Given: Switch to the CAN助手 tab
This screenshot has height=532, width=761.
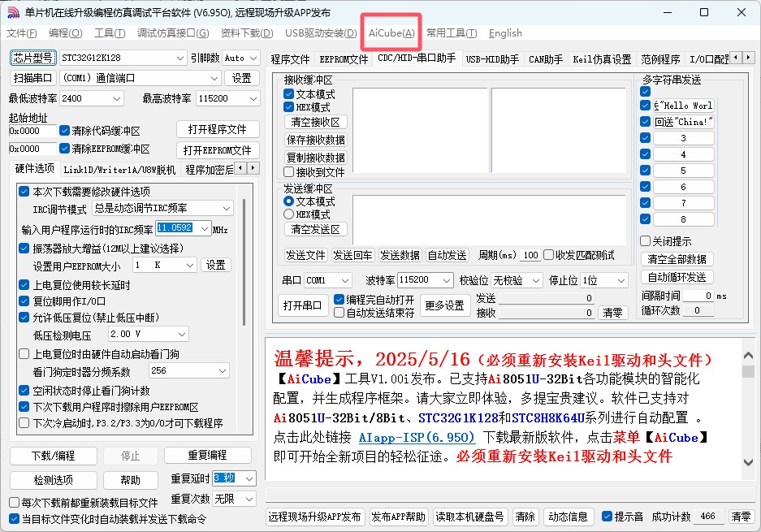Looking at the screenshot, I should tap(546, 59).
